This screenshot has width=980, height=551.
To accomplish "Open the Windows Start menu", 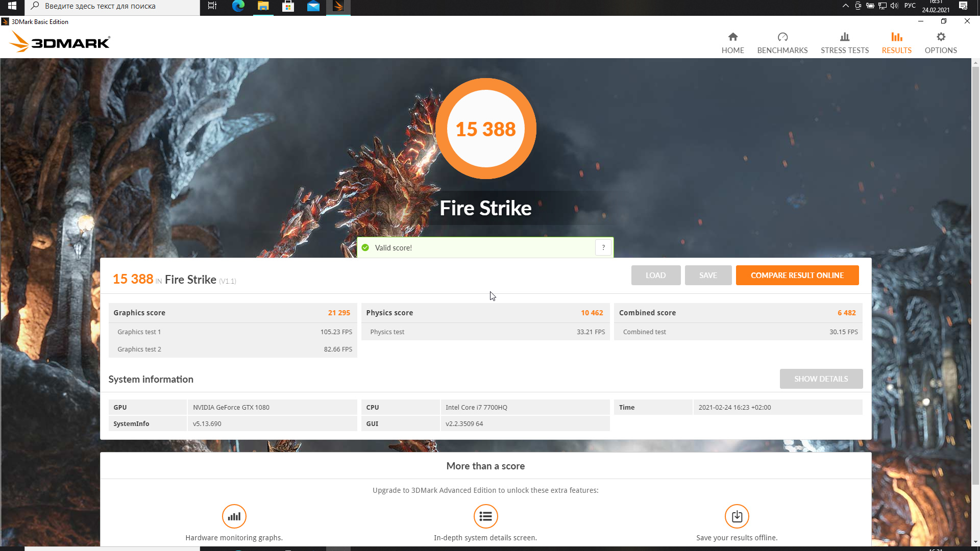I will (x=12, y=6).
